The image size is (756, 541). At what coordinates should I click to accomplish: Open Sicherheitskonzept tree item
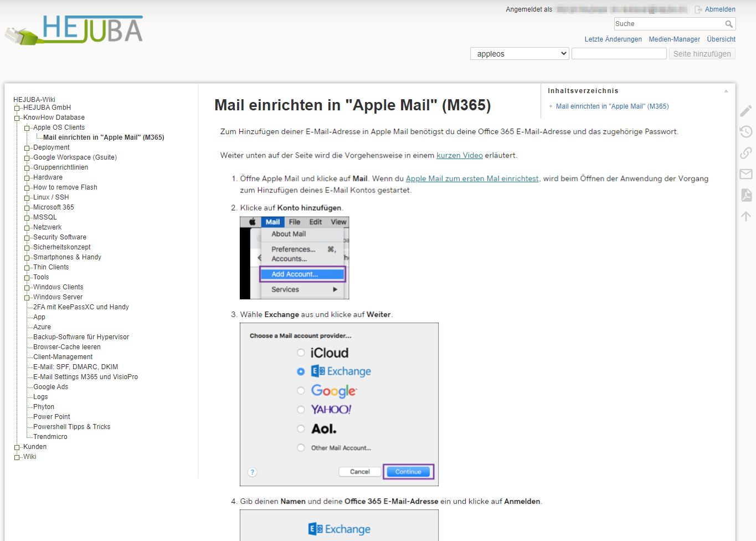tap(62, 247)
